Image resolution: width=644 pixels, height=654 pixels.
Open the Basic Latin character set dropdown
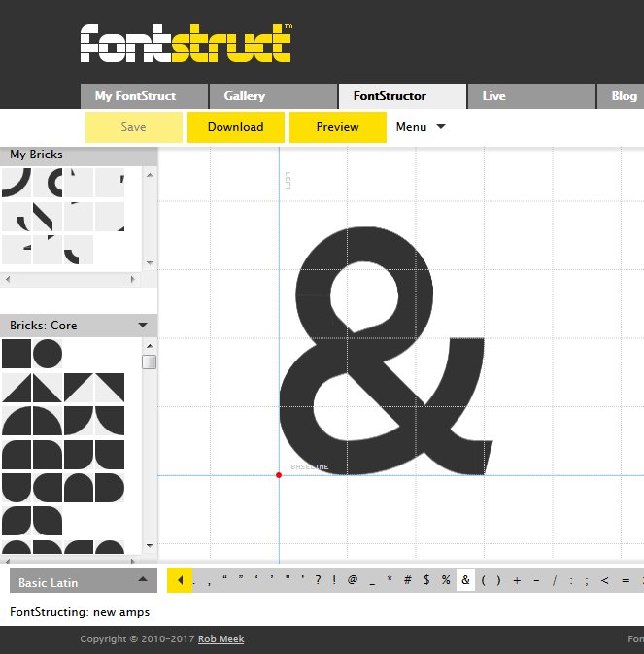pyautogui.click(x=84, y=580)
